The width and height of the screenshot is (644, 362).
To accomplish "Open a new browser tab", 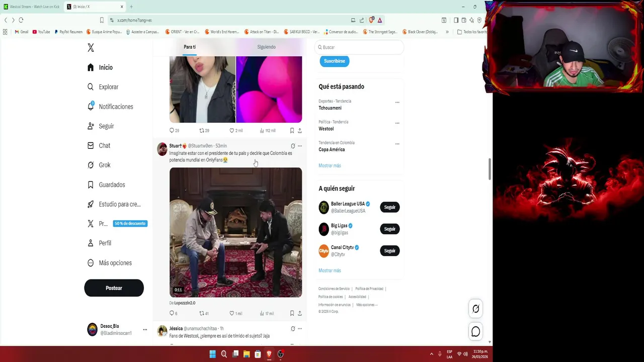I will coord(131,7).
